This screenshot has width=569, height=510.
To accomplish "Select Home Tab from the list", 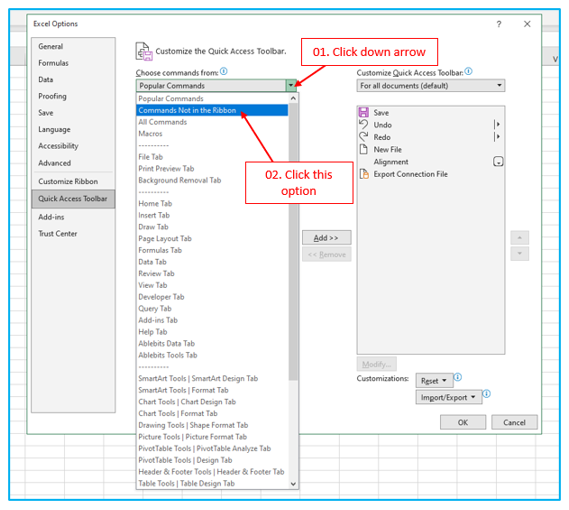I will click(212, 203).
